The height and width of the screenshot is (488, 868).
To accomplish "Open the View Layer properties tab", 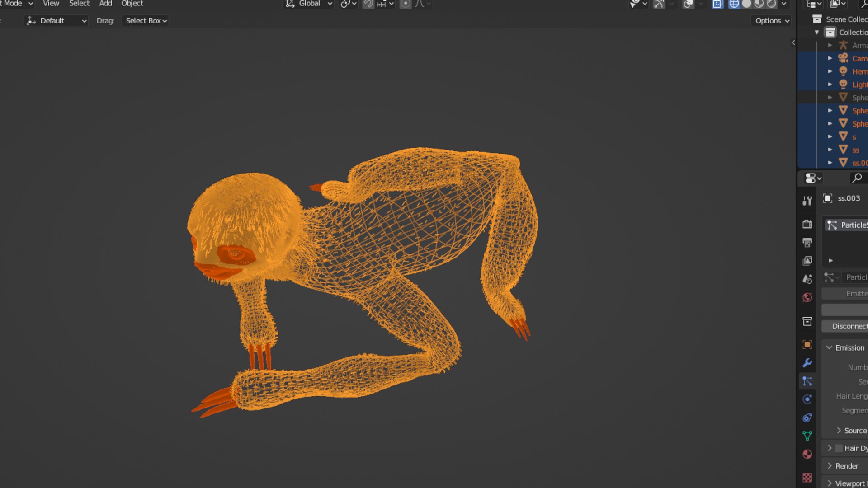I will [x=807, y=261].
